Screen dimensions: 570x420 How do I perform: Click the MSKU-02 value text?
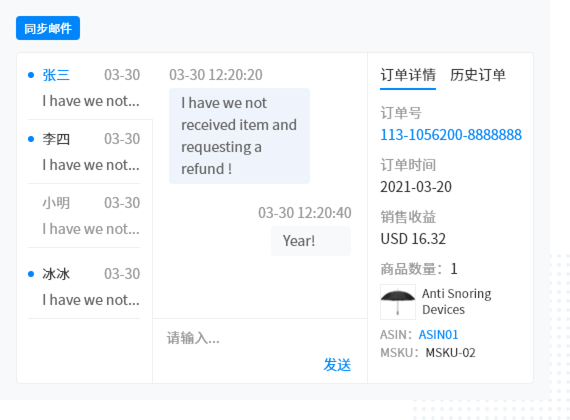click(450, 353)
